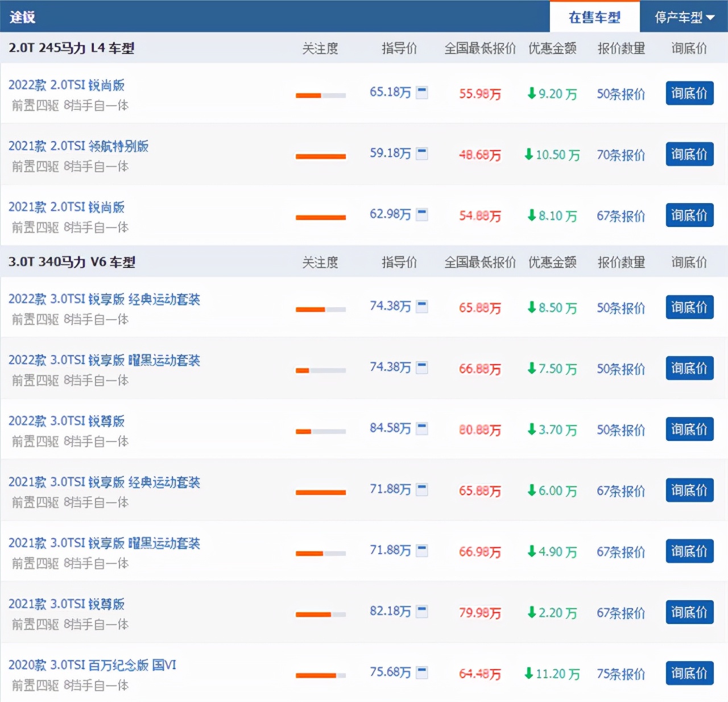Open calculator icon beside 84.58万 price

click(x=422, y=428)
